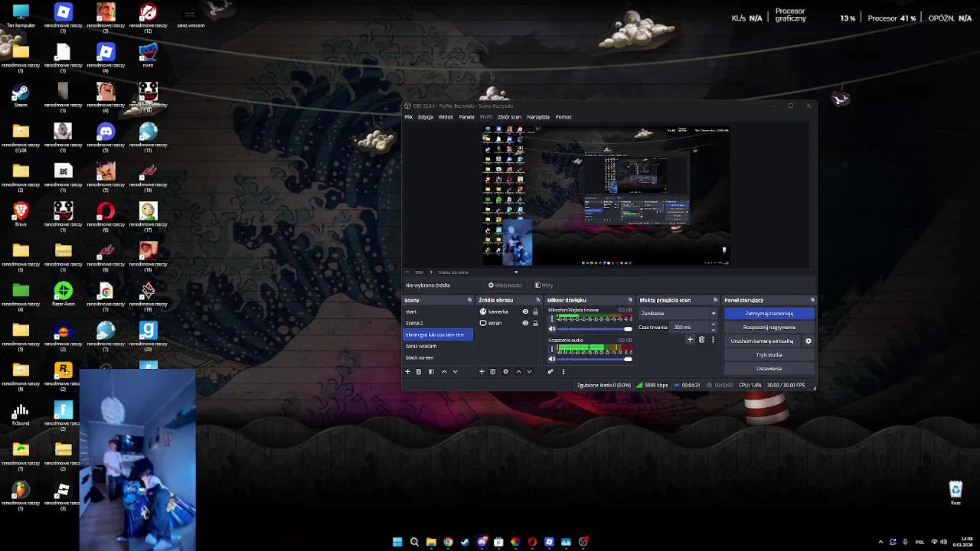Viewport: 980px width, 551px height.
Task: Decrease Czas trwania duration stepper
Action: coord(714,330)
